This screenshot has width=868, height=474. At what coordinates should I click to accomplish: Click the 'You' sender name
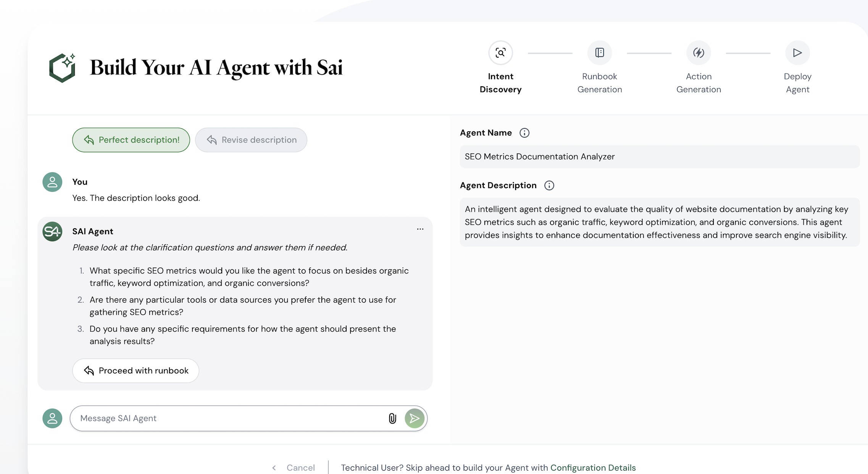coord(80,182)
